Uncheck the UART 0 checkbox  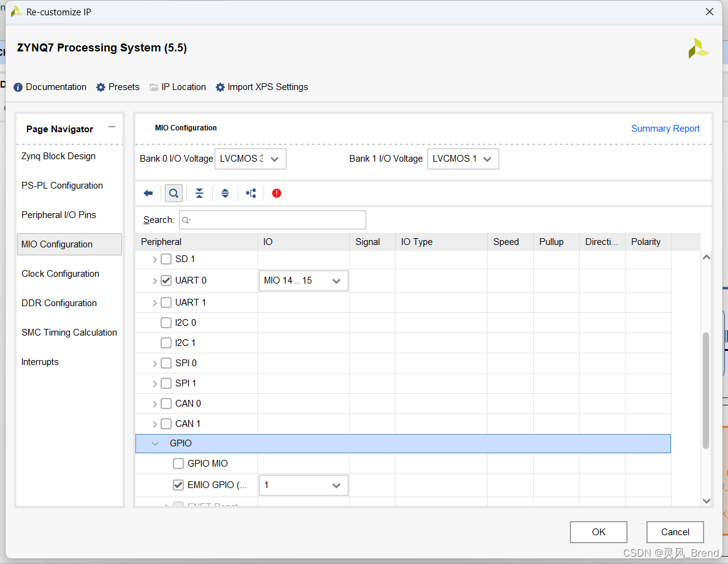pos(166,280)
